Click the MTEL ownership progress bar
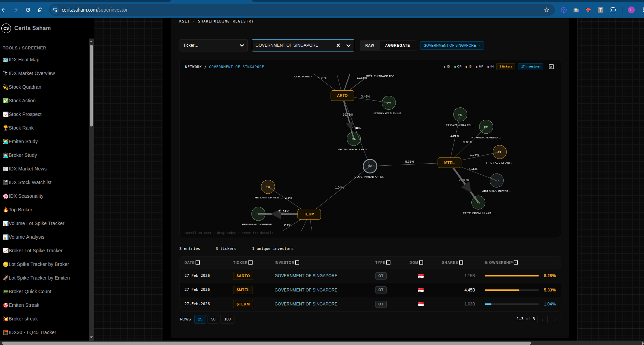The width and height of the screenshot is (644, 345). [511, 290]
